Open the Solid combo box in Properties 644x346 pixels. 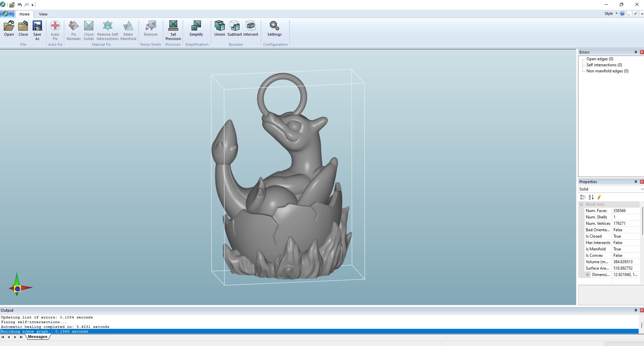pyautogui.click(x=611, y=189)
